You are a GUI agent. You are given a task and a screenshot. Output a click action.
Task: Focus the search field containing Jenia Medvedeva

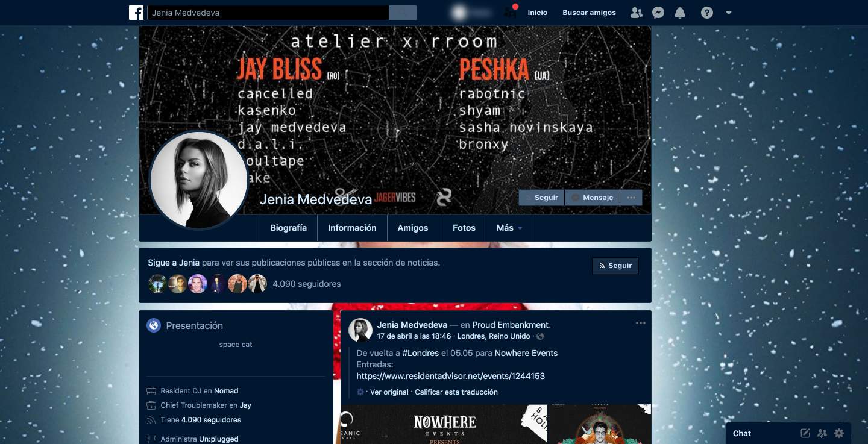[268, 13]
